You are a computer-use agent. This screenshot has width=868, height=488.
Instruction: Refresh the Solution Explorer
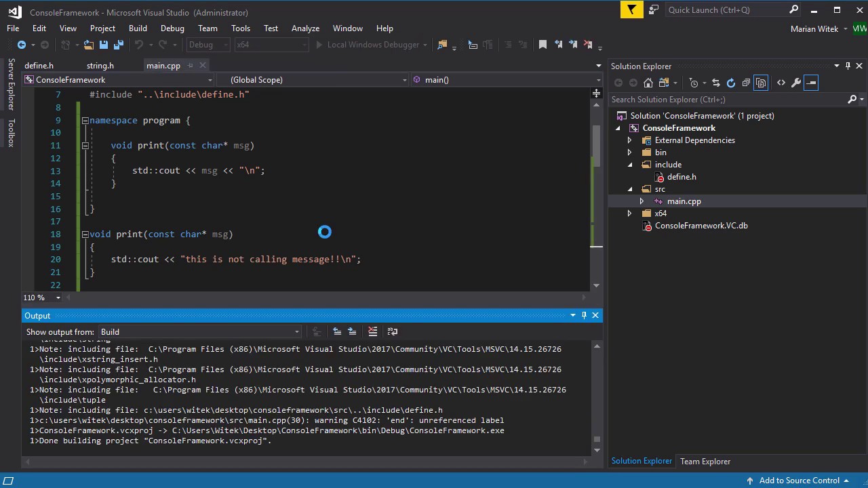730,83
